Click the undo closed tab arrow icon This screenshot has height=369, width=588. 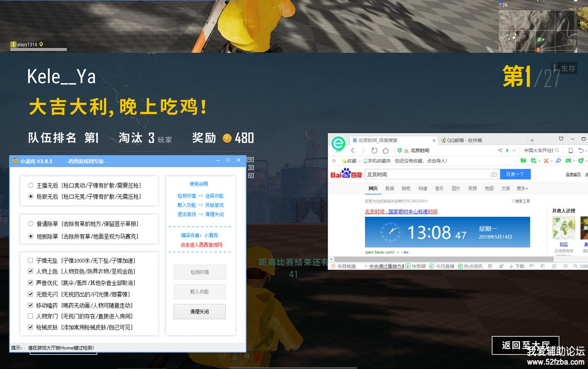580,150
